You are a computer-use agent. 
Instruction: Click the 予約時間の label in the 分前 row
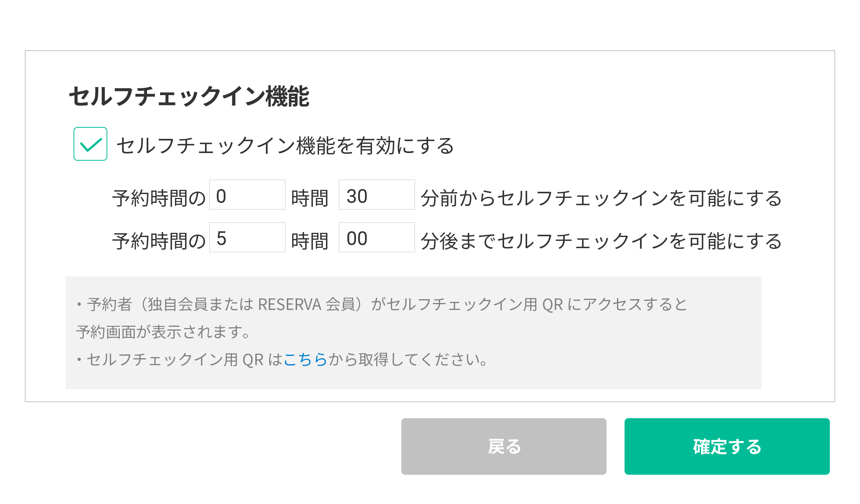click(x=159, y=199)
